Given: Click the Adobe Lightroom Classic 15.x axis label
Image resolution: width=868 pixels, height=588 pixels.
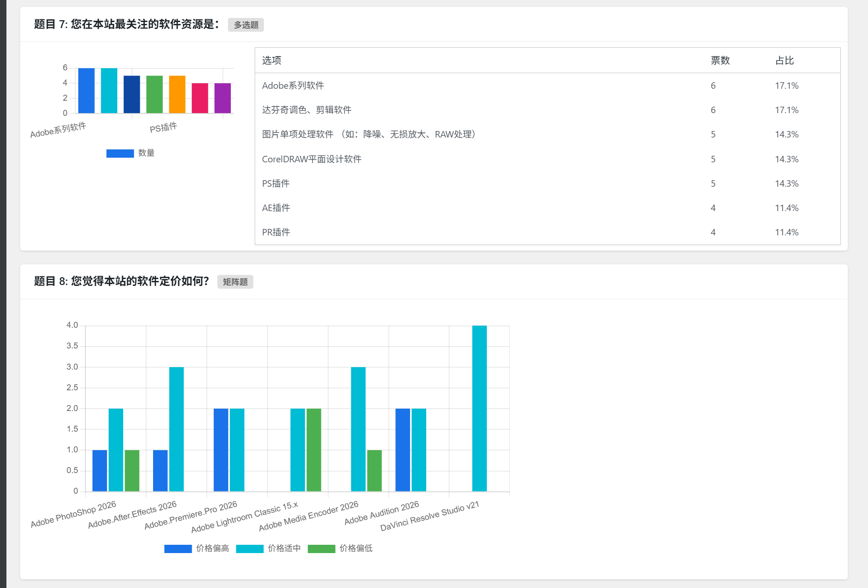Looking at the screenshot, I should pyautogui.click(x=245, y=517).
